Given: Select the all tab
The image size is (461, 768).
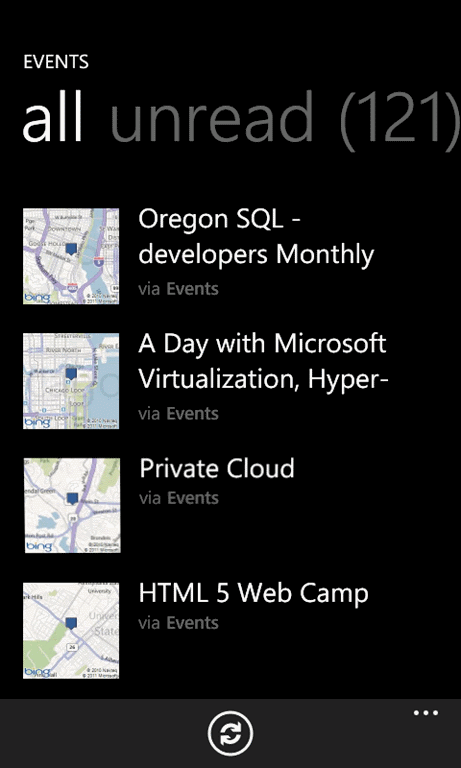Looking at the screenshot, I should (x=52, y=117).
